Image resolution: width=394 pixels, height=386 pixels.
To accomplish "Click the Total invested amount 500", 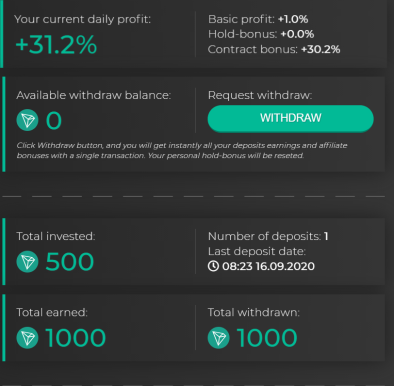I will click(x=70, y=262).
